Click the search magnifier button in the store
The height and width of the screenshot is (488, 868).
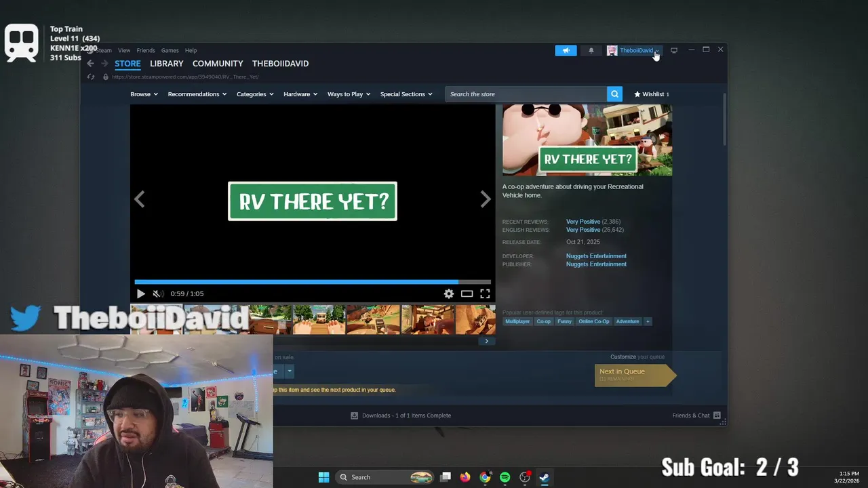(614, 94)
